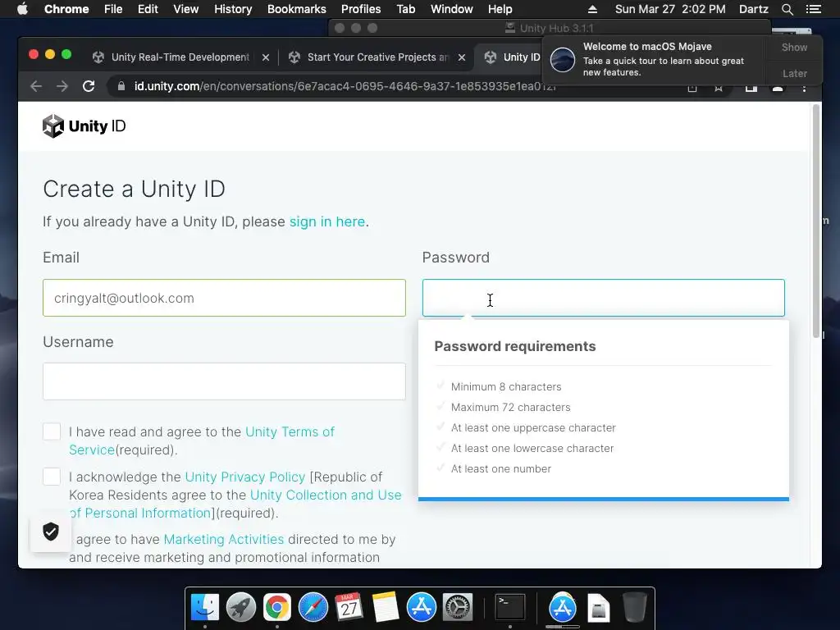Bookmark this page with the star icon
The width and height of the screenshot is (840, 630).
[x=719, y=87]
